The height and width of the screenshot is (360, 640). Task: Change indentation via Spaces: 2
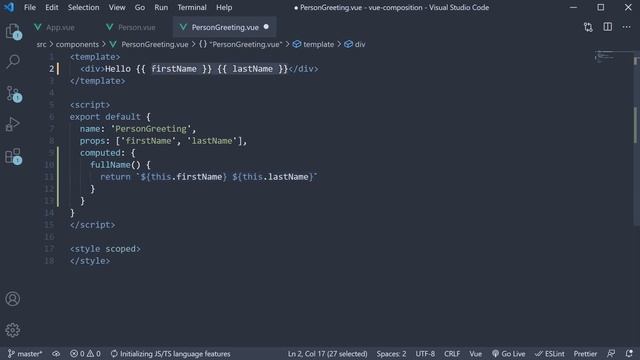click(391, 354)
